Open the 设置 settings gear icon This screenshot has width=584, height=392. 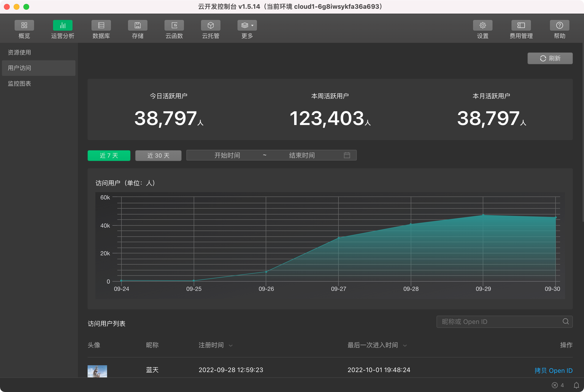click(x=483, y=25)
